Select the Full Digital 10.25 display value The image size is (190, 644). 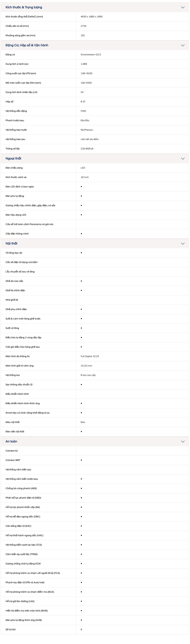pyautogui.click(x=90, y=356)
